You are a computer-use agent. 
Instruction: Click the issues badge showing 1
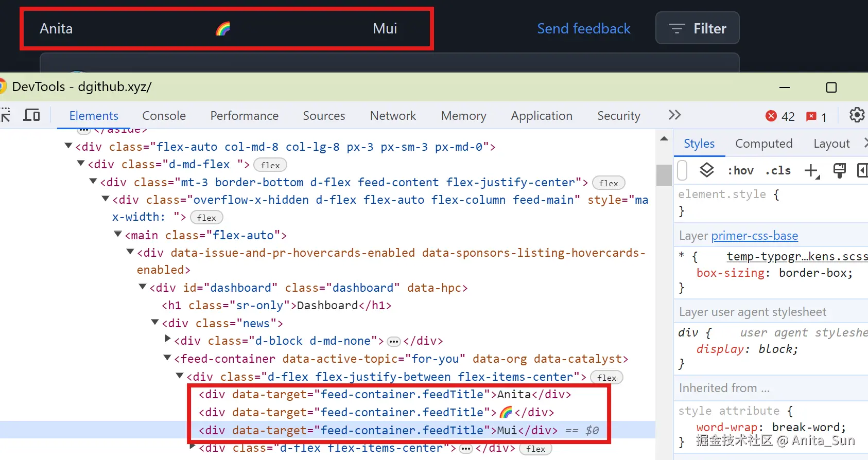click(817, 116)
